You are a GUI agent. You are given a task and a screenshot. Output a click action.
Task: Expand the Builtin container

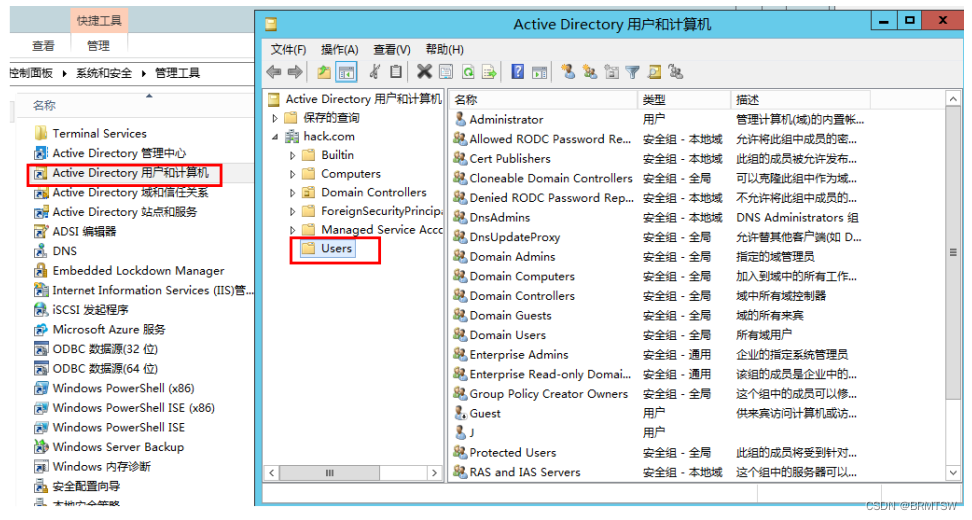point(293,156)
